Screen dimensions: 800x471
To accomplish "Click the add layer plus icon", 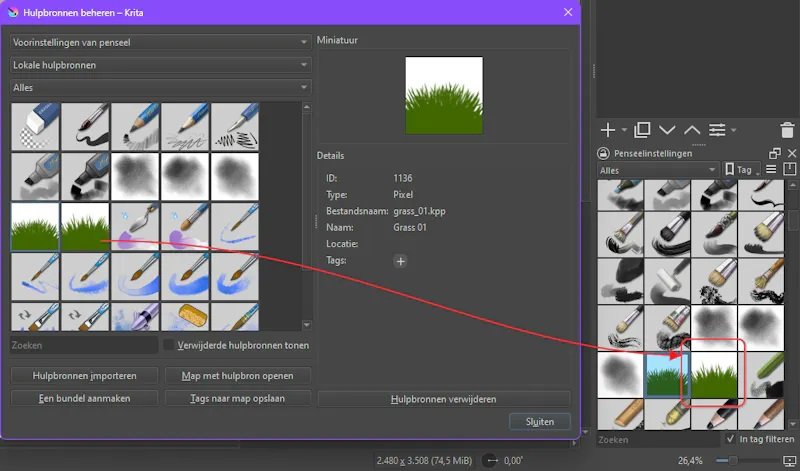I will (608, 130).
